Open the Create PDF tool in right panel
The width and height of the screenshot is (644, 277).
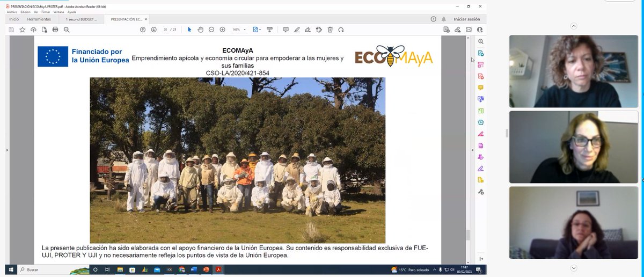click(481, 76)
